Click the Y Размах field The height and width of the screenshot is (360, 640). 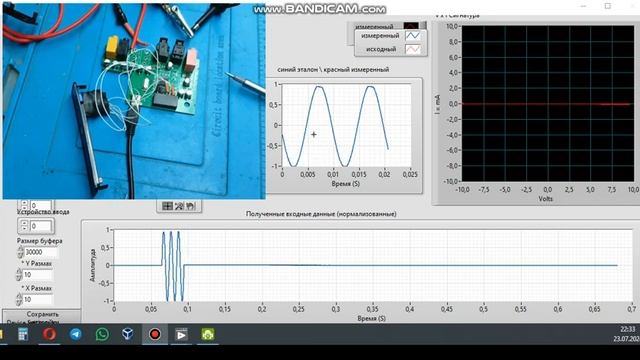pos(38,275)
